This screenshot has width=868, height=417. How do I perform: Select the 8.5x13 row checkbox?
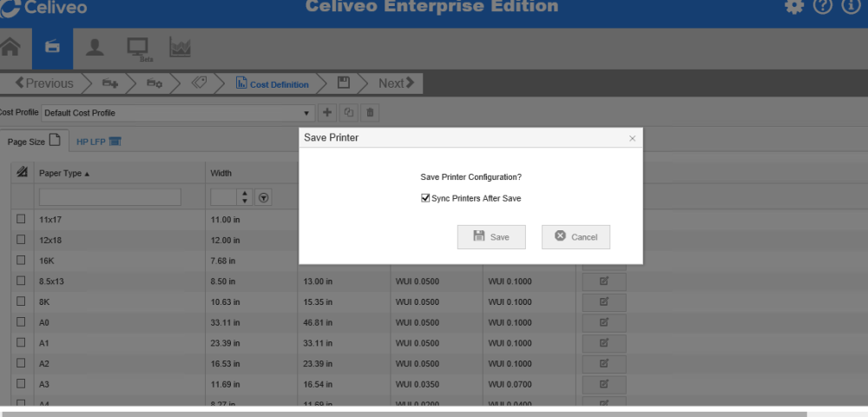tap(21, 281)
